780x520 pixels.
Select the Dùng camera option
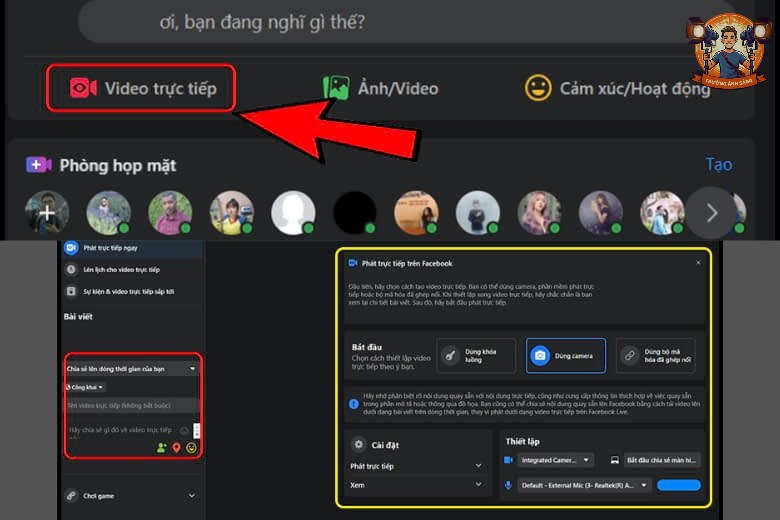point(566,356)
